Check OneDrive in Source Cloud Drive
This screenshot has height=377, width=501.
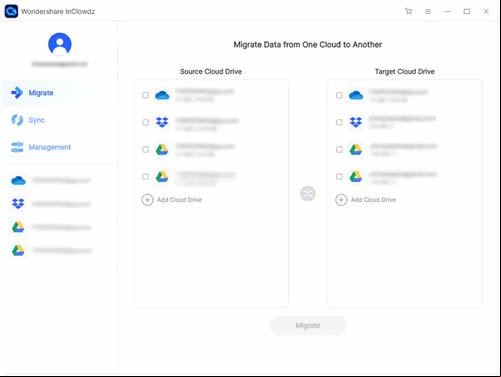146,95
